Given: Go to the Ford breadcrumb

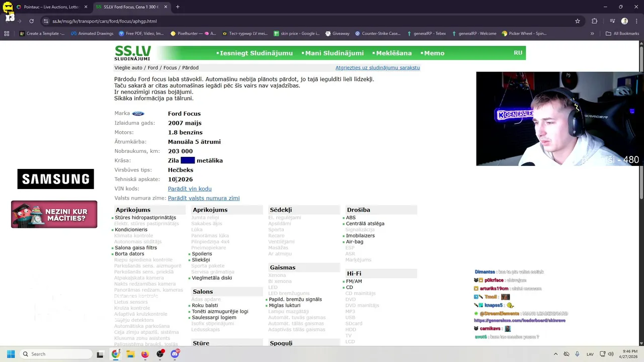Looking at the screenshot, I should tap(153, 67).
